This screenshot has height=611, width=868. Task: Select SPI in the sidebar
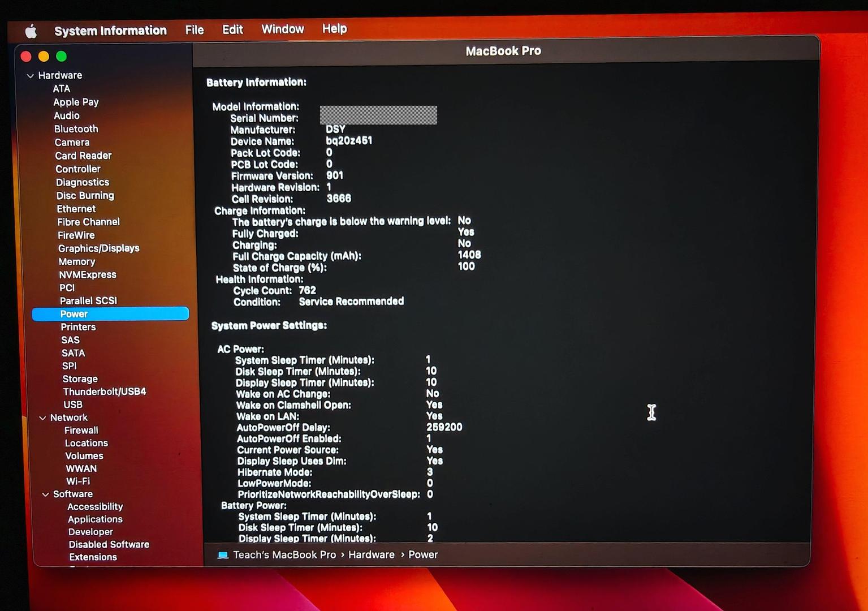point(69,366)
